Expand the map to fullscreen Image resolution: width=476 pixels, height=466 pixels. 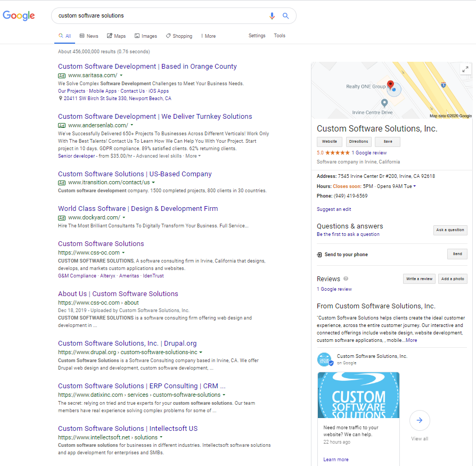(x=465, y=69)
